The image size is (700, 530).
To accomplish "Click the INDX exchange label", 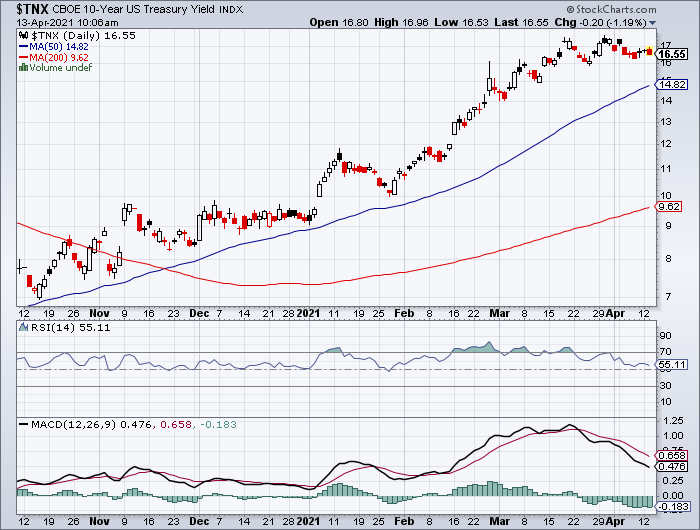I will 231,9.
